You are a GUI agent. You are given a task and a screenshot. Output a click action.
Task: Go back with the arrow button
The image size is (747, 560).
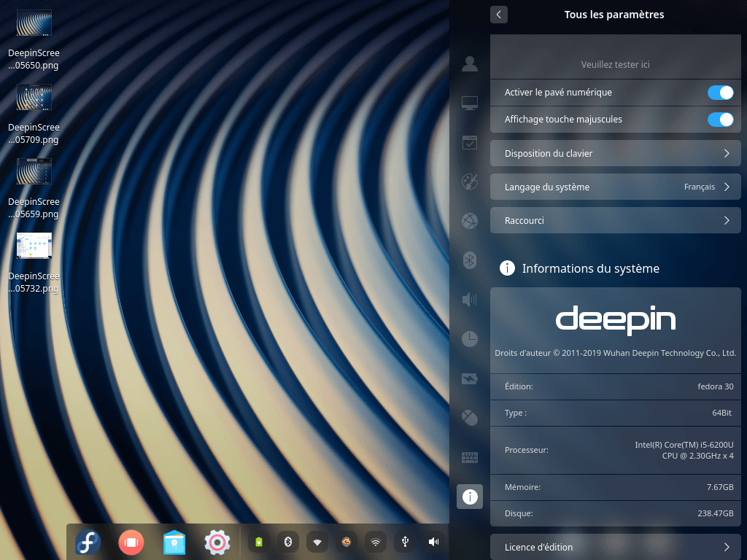[499, 15]
